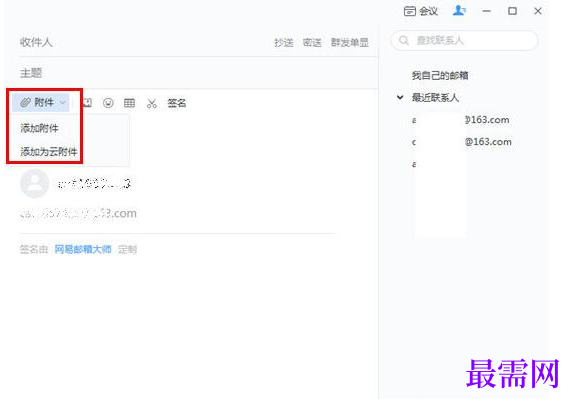The image size is (578, 405).
Task: Focus the 主题 subject field
Action: click(199, 73)
